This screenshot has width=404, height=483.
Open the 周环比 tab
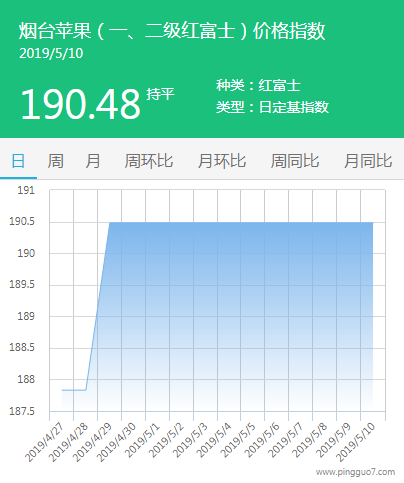click(x=149, y=161)
